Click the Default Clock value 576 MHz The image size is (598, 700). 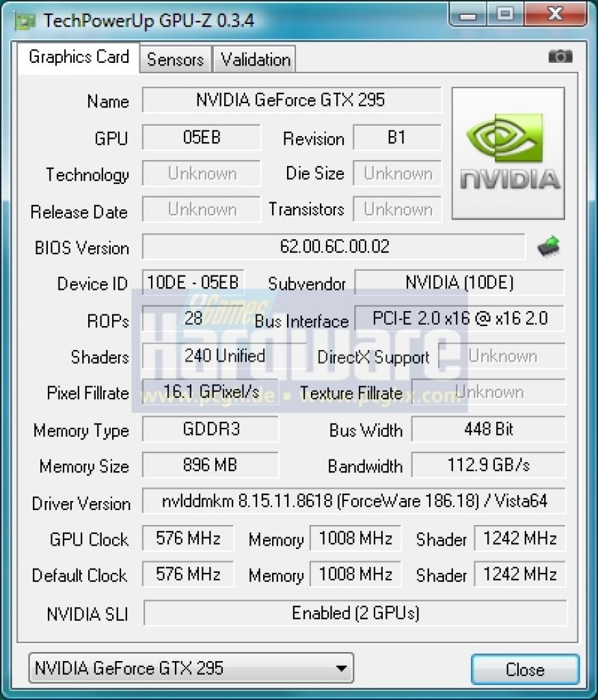[188, 574]
